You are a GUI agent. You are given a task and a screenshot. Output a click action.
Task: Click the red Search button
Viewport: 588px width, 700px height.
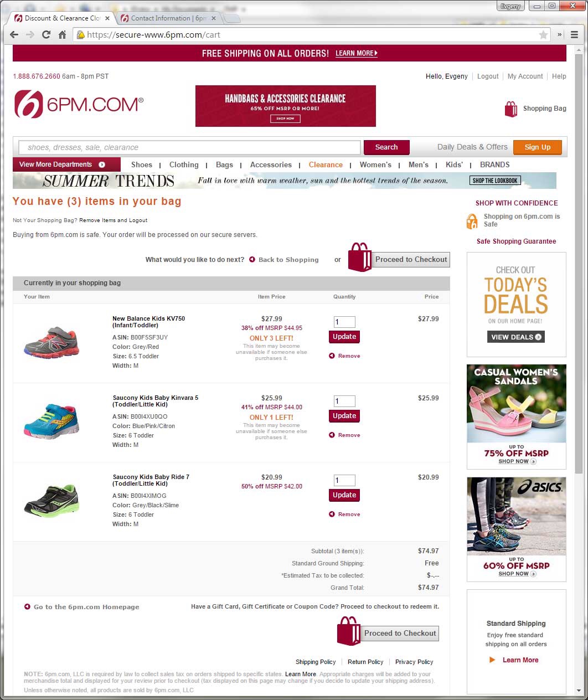(386, 147)
